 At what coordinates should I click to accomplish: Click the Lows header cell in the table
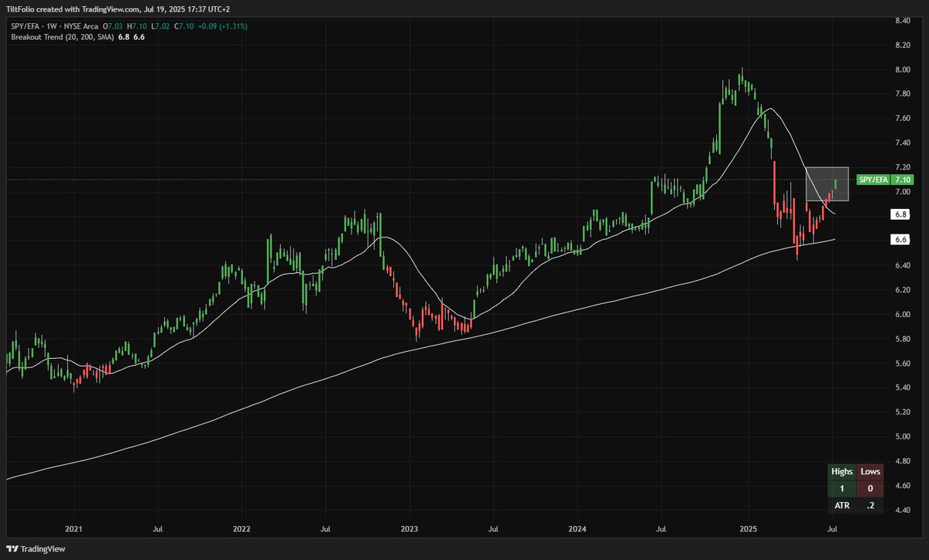pos(870,471)
